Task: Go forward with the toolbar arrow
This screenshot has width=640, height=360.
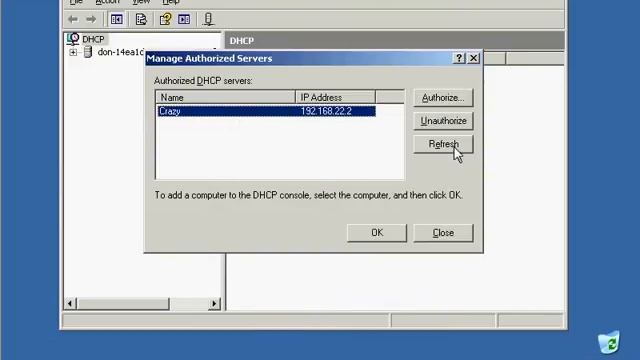Action: (91, 19)
